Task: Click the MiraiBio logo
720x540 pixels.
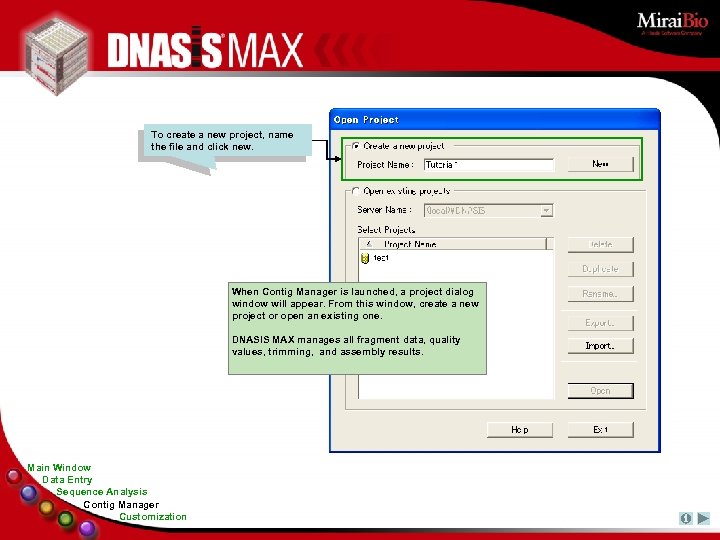Action: [672, 24]
